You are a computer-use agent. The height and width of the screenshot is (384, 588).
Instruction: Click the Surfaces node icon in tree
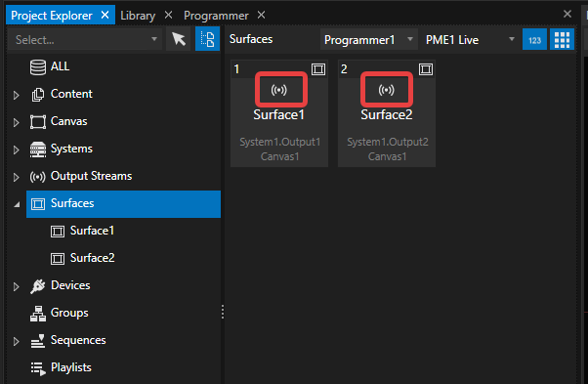(38, 204)
